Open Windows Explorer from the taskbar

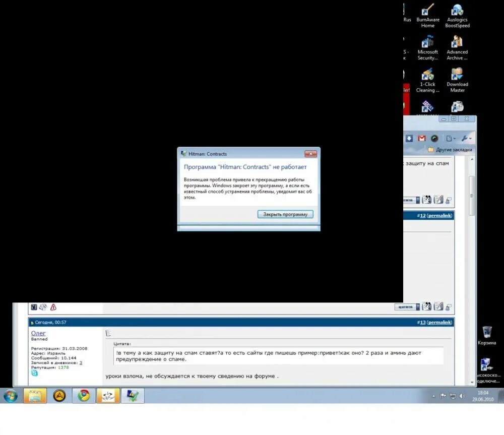coord(35,396)
